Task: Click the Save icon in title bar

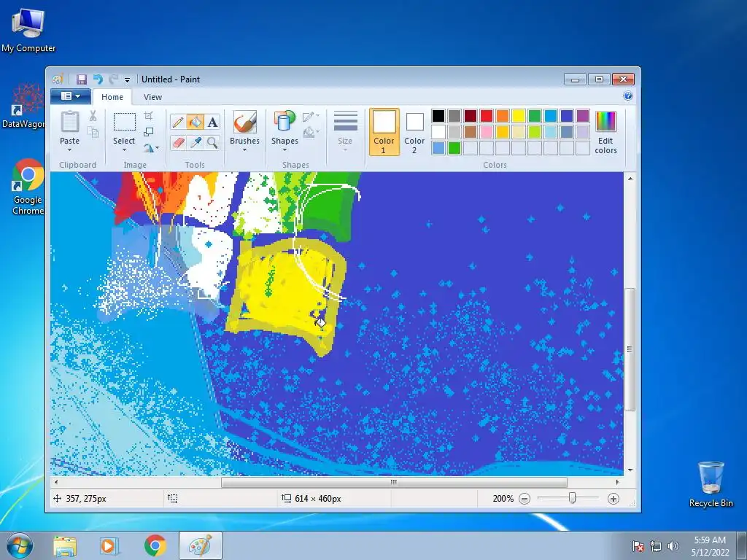Action: [82, 79]
